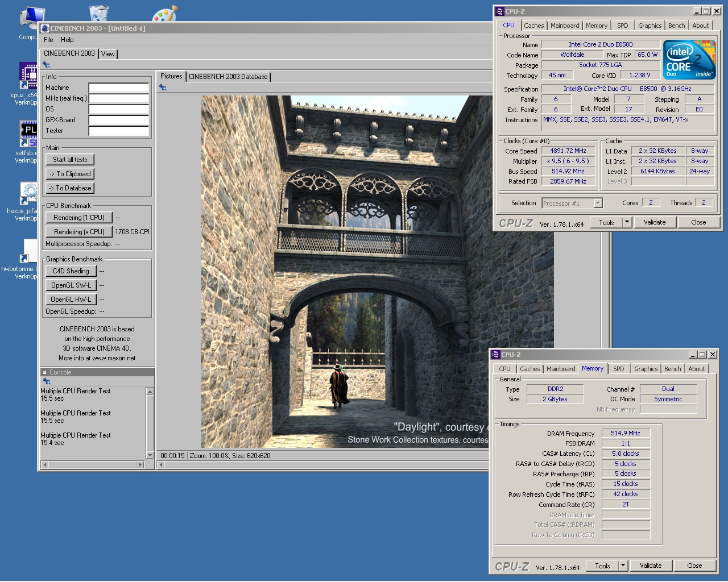Click the To Clipboard button
Viewport: 728px width, 582px height.
70,174
